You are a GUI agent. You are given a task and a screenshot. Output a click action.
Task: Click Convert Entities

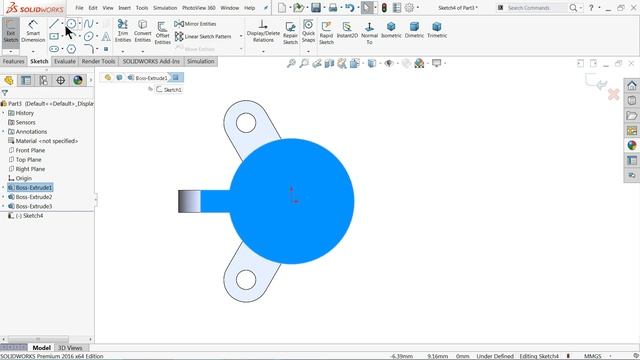tap(142, 31)
